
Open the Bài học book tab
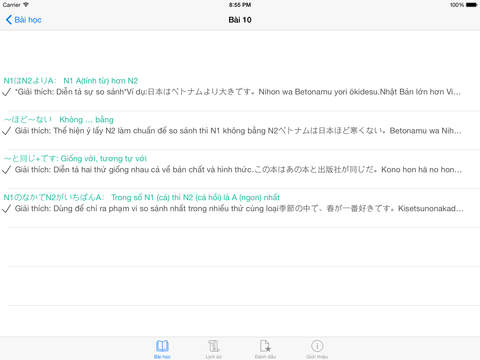(x=162, y=349)
